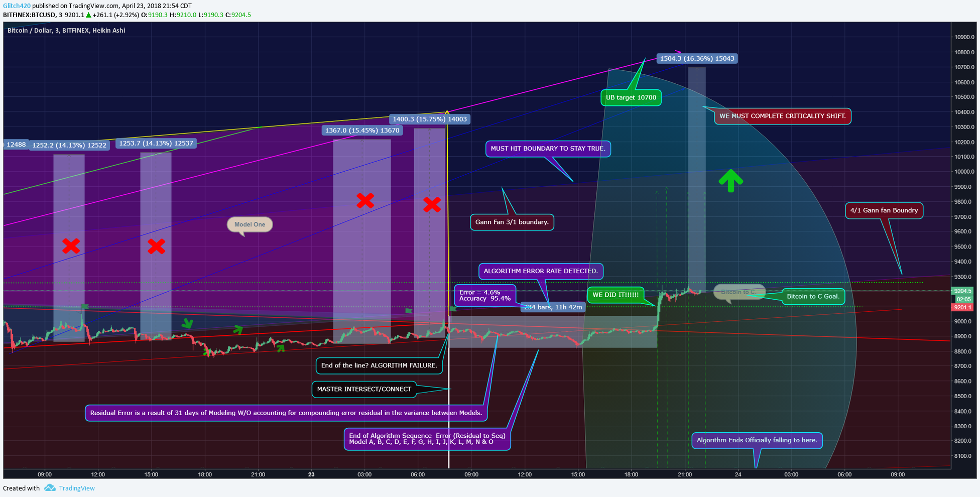This screenshot has height=497, width=980.
Task: Click the O:9190.3 open value
Action: click(154, 15)
